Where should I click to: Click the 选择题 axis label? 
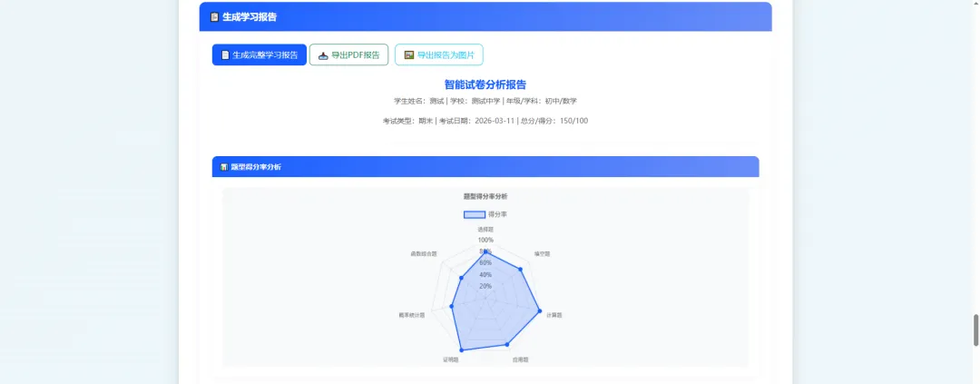[485, 230]
